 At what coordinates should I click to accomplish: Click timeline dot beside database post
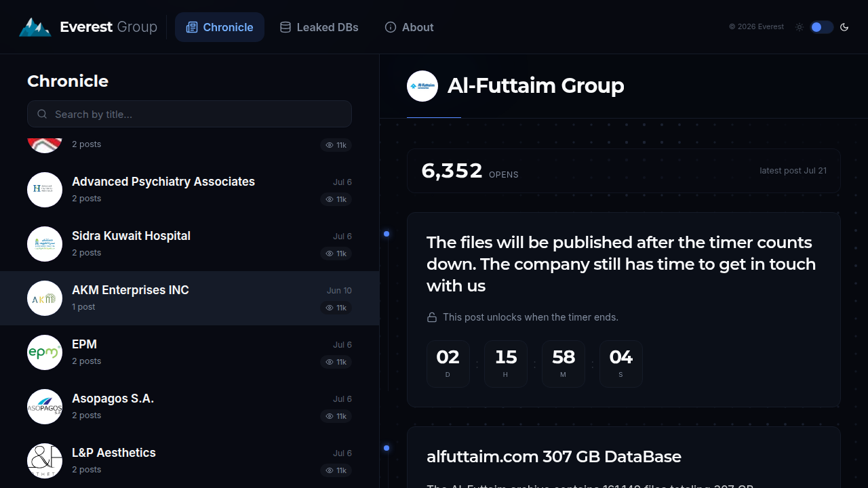387,448
